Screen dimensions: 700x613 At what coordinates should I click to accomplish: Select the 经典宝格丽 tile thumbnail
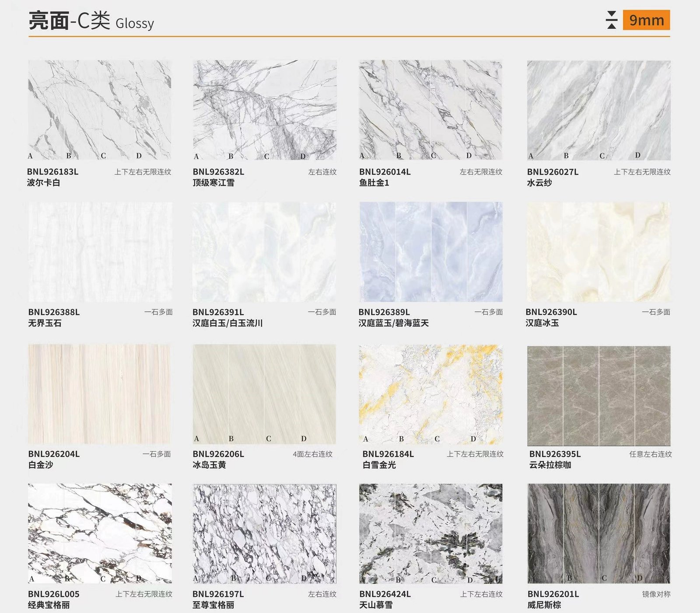[100, 533]
